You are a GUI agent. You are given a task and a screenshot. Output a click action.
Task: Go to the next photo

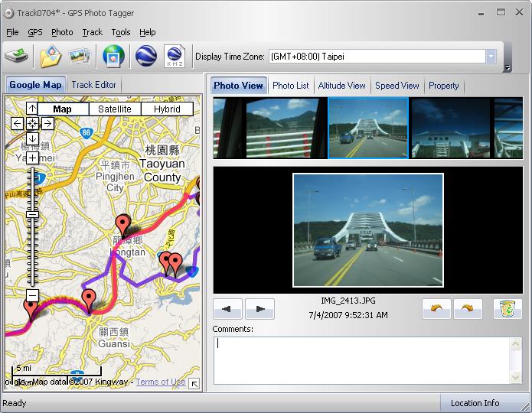pyautogui.click(x=259, y=309)
